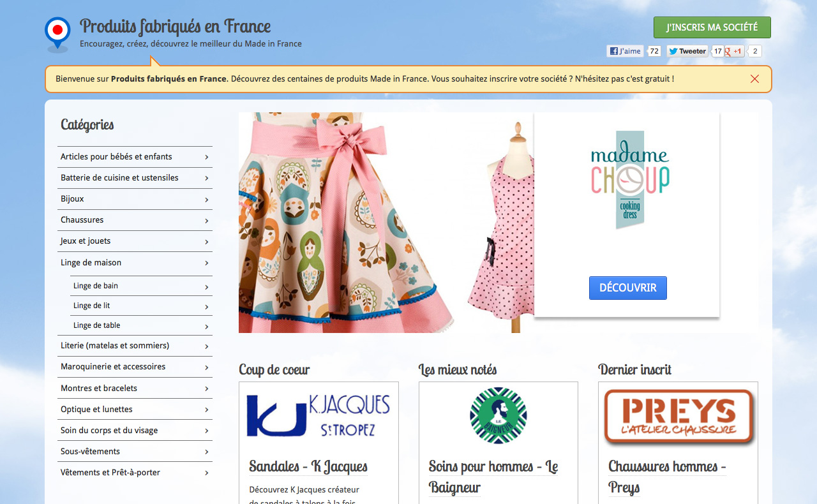The image size is (817, 504).
Task: Open the Linge de maison category
Action: [135, 263]
